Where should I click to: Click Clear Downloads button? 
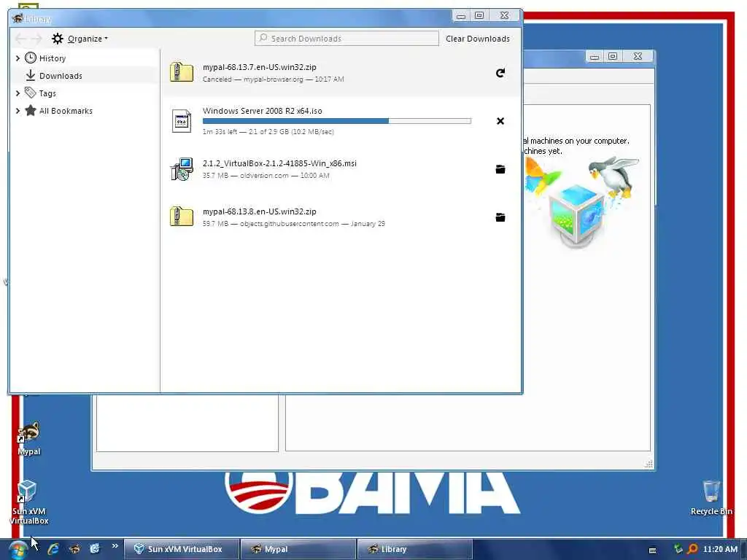tap(478, 39)
